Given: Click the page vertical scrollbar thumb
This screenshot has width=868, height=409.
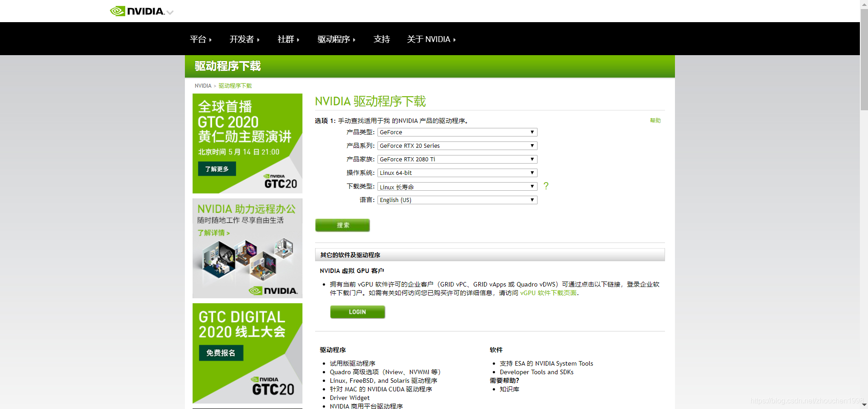Looking at the screenshot, I should click(x=864, y=59).
